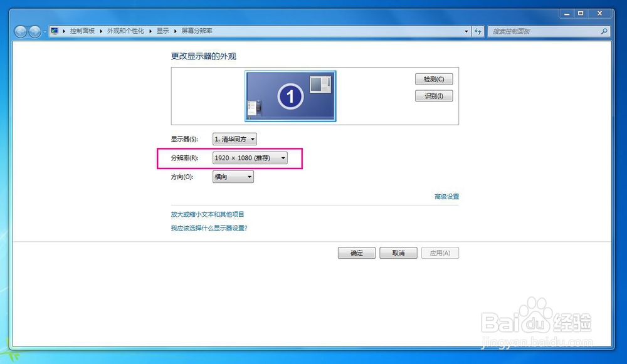
Task: Expand arrow after 控制面板 breadcrumb
Action: coord(101,31)
